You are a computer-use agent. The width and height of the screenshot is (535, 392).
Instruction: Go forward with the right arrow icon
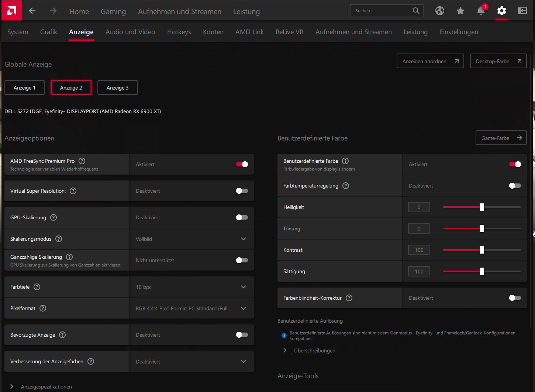click(53, 11)
